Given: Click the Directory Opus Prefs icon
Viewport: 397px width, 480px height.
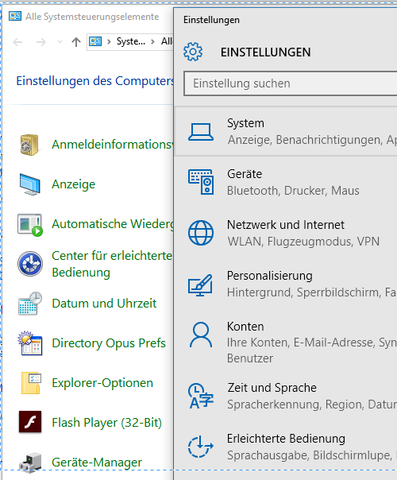Looking at the screenshot, I should 30,343.
